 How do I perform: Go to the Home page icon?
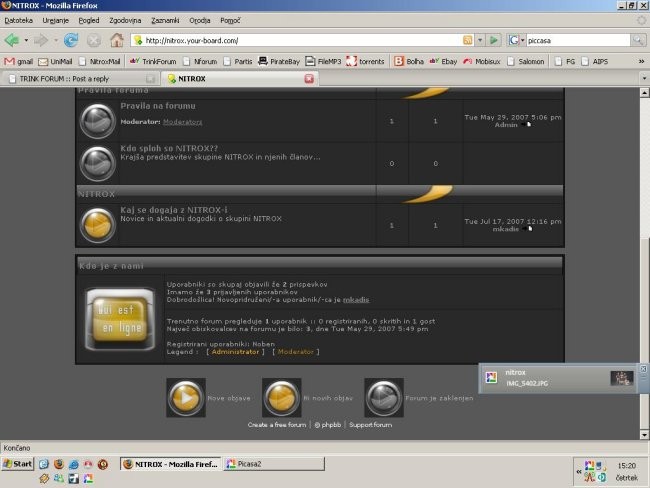tap(117, 40)
